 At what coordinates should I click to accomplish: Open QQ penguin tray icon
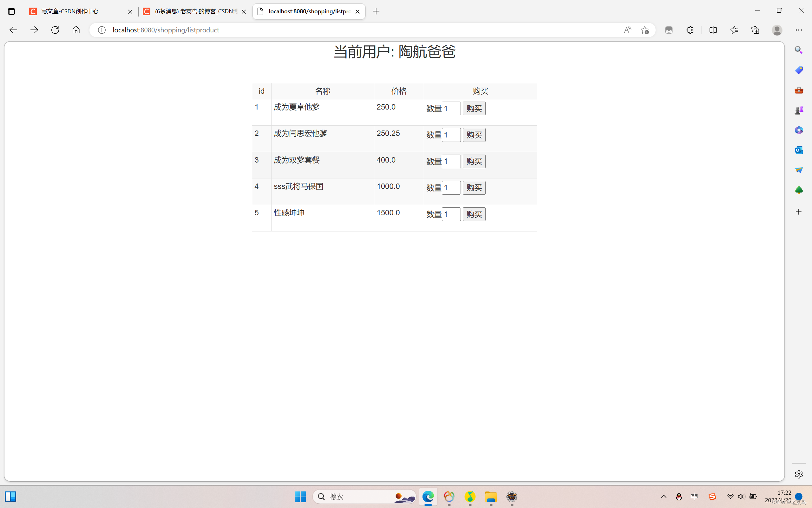(x=679, y=497)
